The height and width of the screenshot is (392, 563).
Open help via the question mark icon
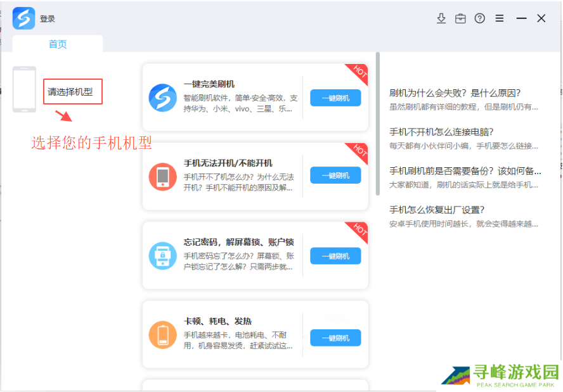pyautogui.click(x=479, y=18)
